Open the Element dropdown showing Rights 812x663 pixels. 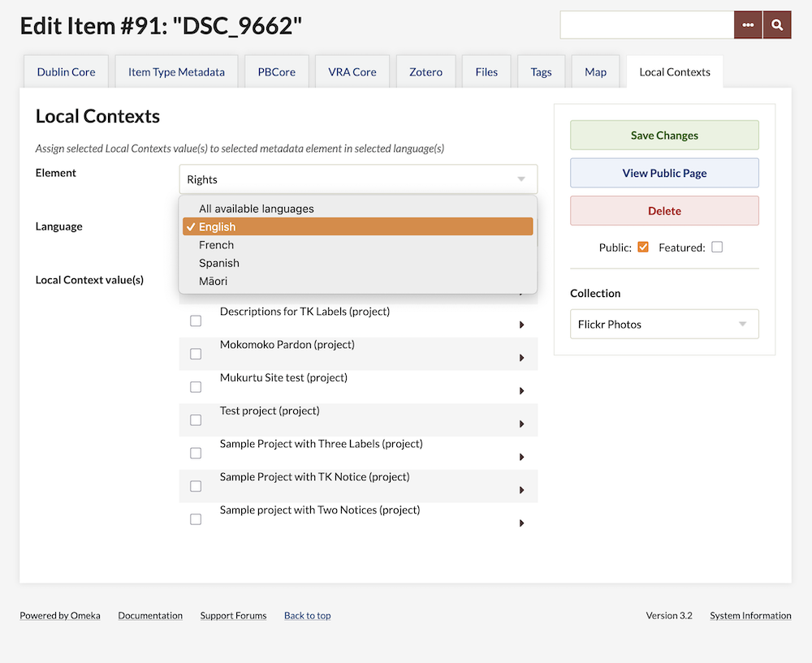(x=358, y=179)
